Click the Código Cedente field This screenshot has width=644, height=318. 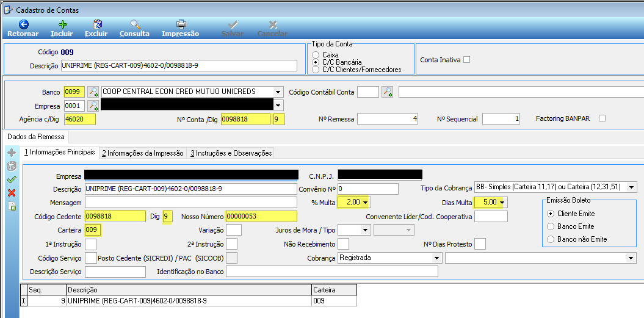click(x=115, y=216)
